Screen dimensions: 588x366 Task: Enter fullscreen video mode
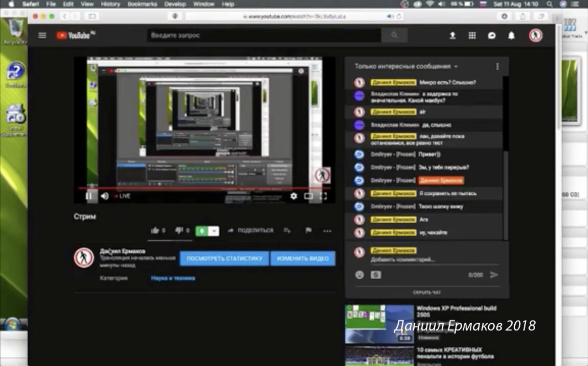pos(323,196)
